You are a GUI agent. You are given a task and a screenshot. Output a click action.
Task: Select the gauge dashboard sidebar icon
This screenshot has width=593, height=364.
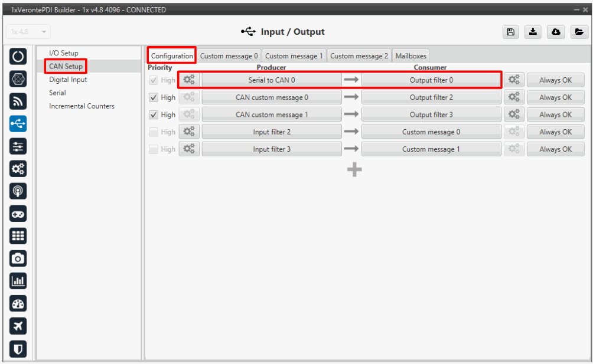point(18,304)
